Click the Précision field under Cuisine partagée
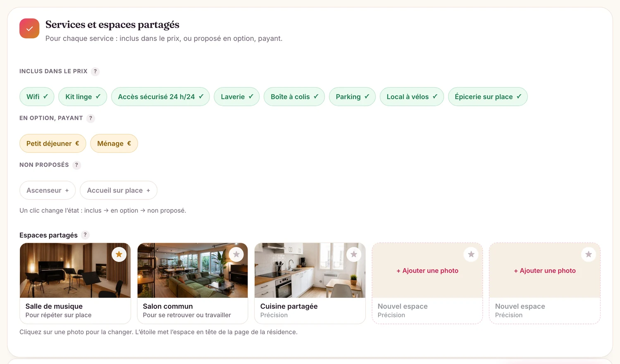This screenshot has width=620, height=364. pyautogui.click(x=310, y=315)
